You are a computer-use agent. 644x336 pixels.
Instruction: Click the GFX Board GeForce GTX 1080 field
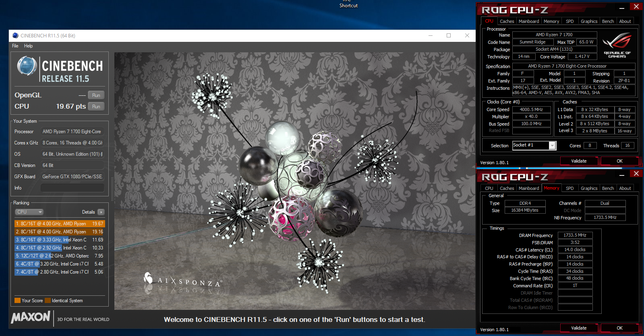[x=72, y=177]
